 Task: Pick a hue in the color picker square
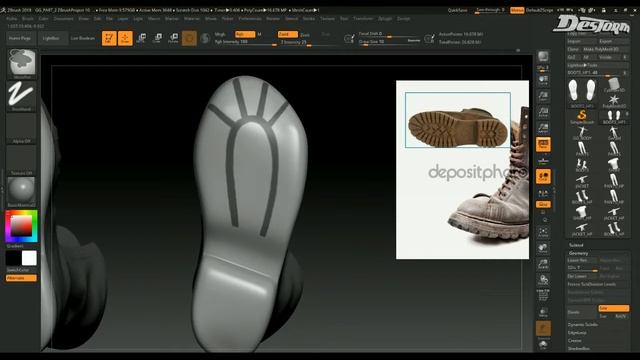coord(21,226)
